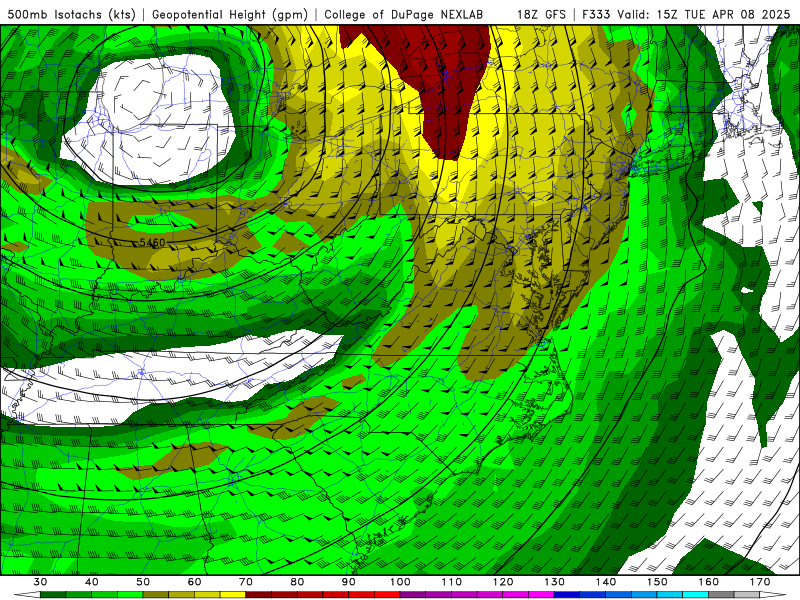Click the '100' value on the color scale
The height and width of the screenshot is (600, 800).
click(400, 582)
